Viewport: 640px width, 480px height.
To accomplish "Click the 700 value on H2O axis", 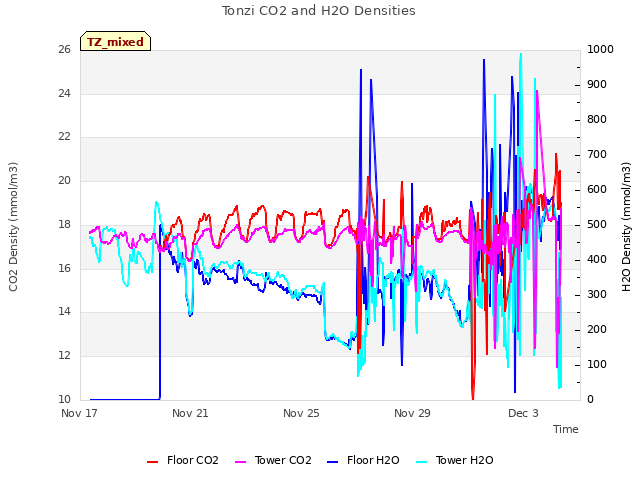I will (x=597, y=155).
